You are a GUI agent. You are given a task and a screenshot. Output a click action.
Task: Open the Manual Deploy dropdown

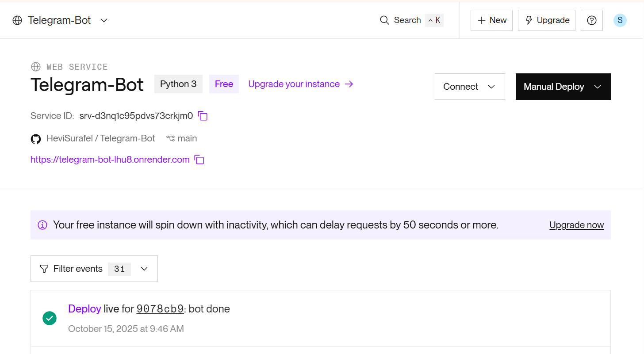point(563,87)
